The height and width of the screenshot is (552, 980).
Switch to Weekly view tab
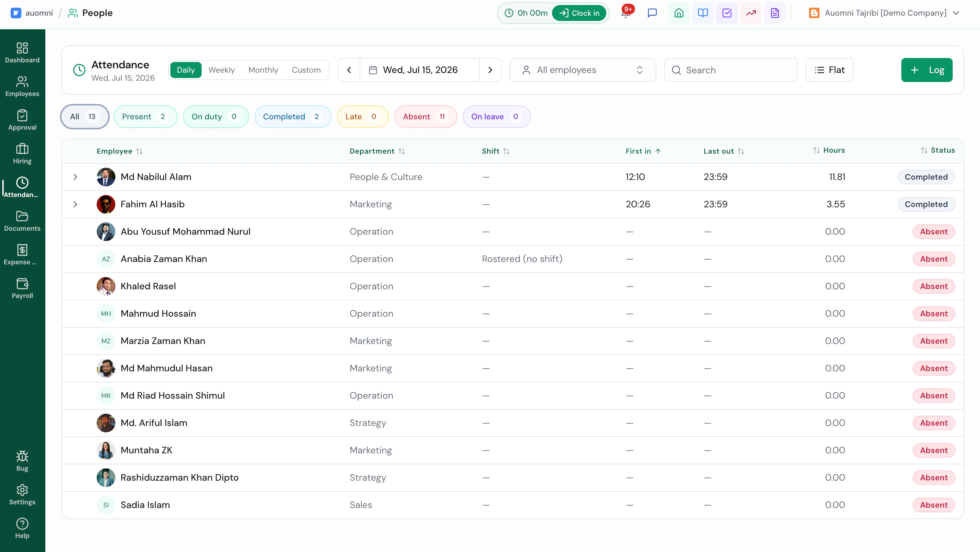pyautogui.click(x=221, y=70)
